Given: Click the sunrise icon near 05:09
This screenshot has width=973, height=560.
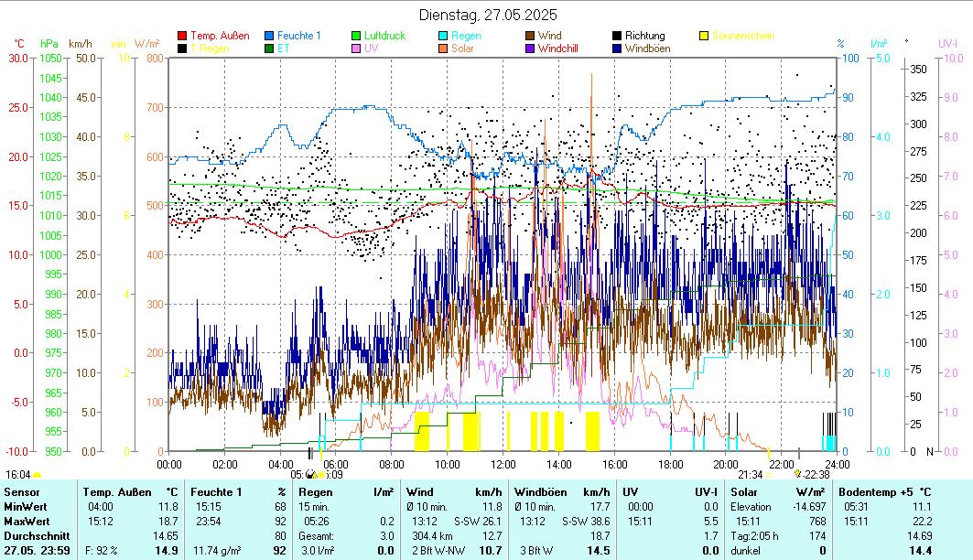Looking at the screenshot, I should [312, 474].
